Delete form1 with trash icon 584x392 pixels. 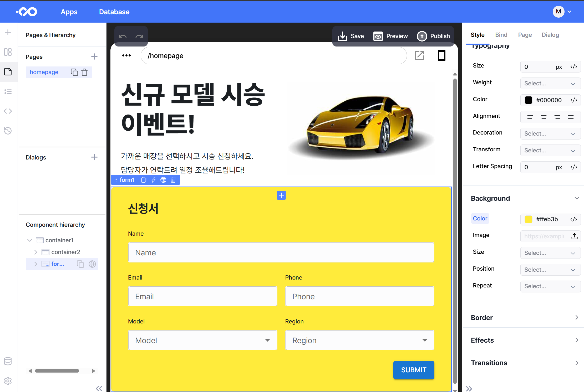(x=173, y=180)
